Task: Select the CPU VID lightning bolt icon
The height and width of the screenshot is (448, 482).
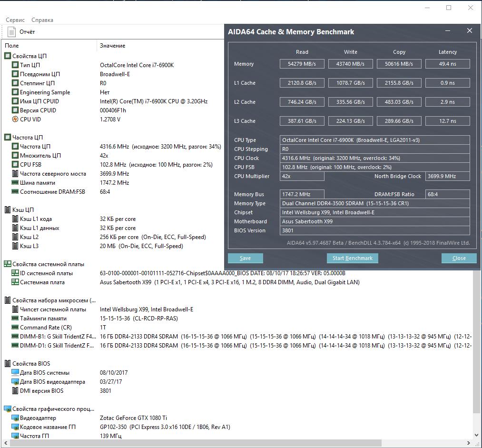Action: pos(15,119)
